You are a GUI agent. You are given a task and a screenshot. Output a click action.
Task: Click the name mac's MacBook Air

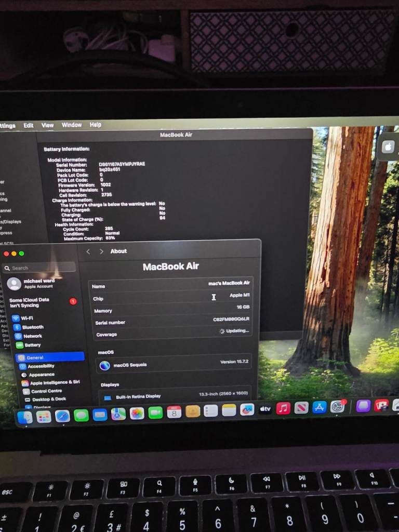229,283
